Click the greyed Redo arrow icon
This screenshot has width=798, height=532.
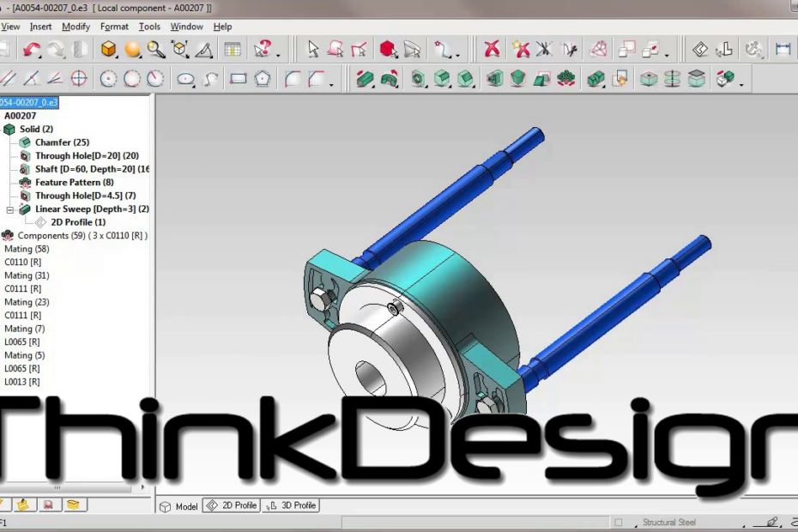pos(56,49)
